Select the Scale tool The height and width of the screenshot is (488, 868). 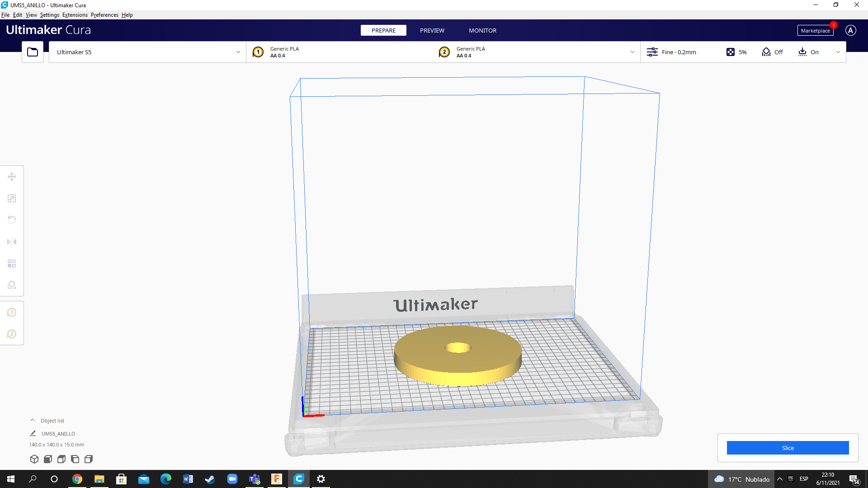[x=12, y=198]
